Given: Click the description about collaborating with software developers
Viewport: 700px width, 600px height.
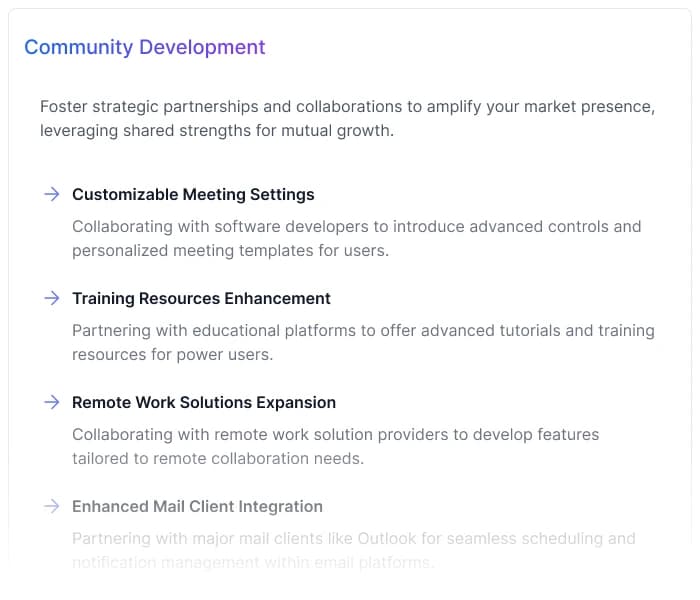Looking at the screenshot, I should (356, 238).
